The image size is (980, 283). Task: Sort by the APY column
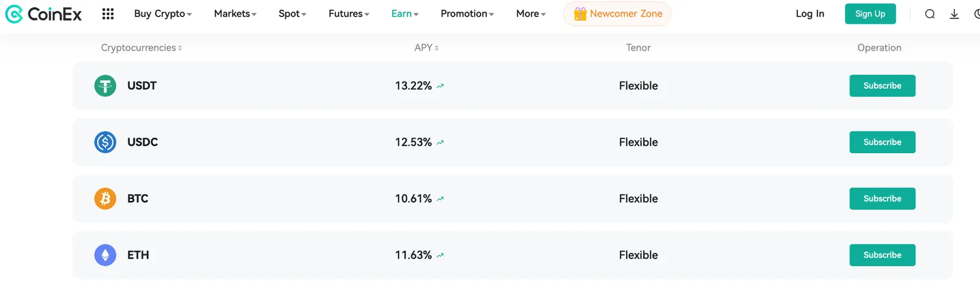pos(426,48)
